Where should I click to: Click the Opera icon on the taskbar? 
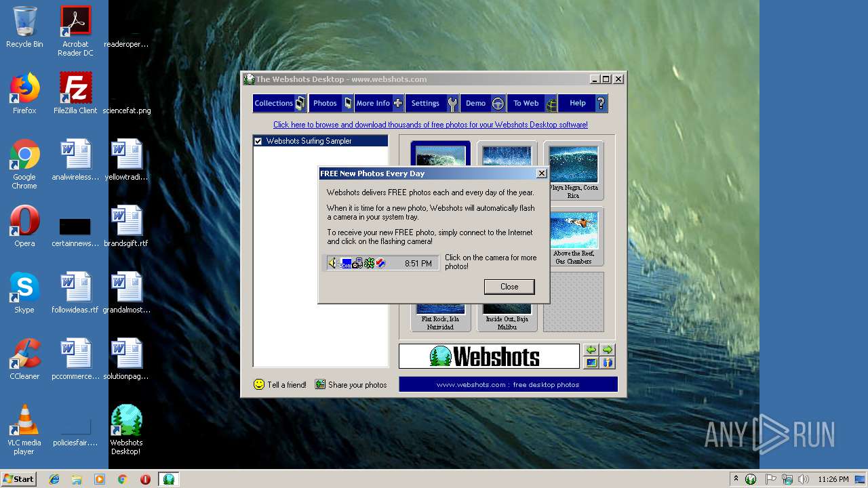pos(145,479)
